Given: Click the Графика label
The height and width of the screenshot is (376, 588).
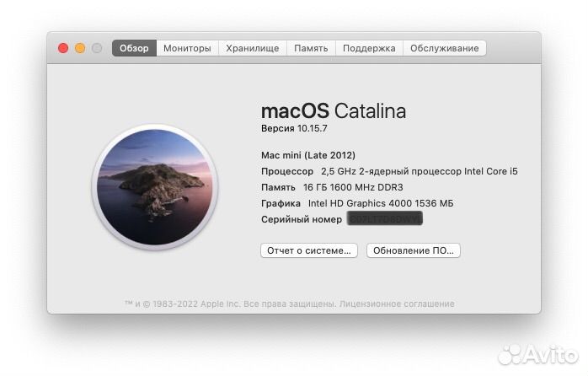Looking at the screenshot, I should coord(281,203).
